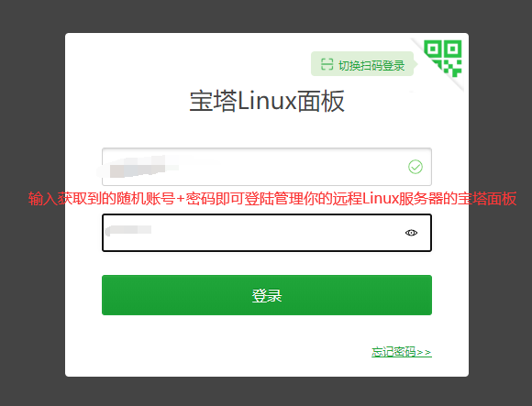Focus the username input field
Screen dimensions: 532x406
point(267,167)
